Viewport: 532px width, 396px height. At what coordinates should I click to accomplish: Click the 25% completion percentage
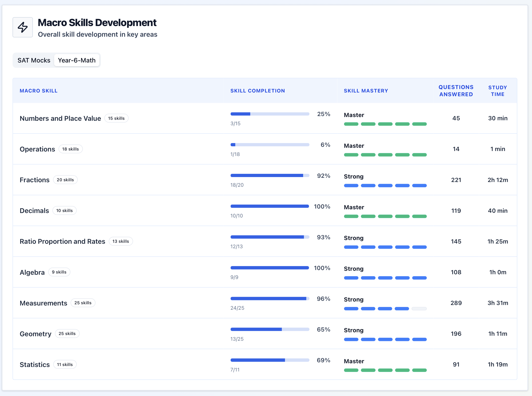pos(324,114)
